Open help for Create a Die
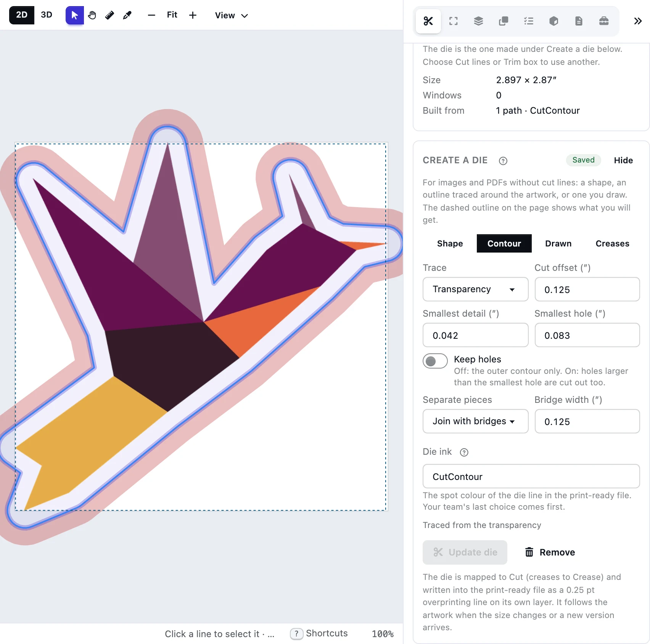Image resolution: width=650 pixels, height=644 pixels. [x=503, y=161]
